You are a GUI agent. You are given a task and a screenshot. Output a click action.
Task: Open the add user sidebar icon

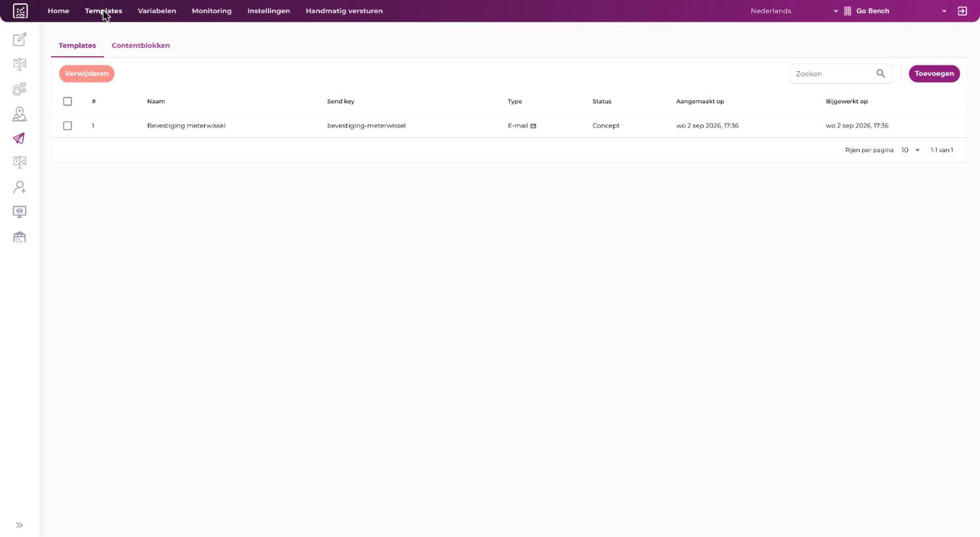20,187
